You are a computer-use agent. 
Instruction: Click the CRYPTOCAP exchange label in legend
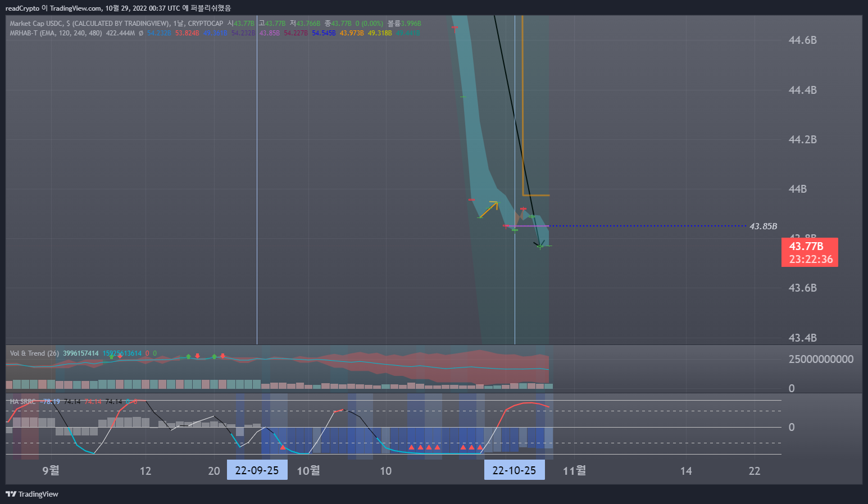(206, 24)
